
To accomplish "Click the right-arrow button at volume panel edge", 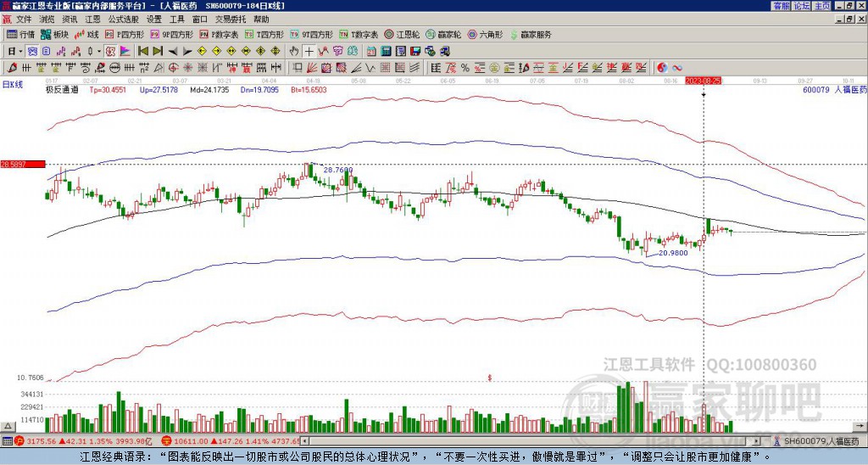I will [860, 426].
